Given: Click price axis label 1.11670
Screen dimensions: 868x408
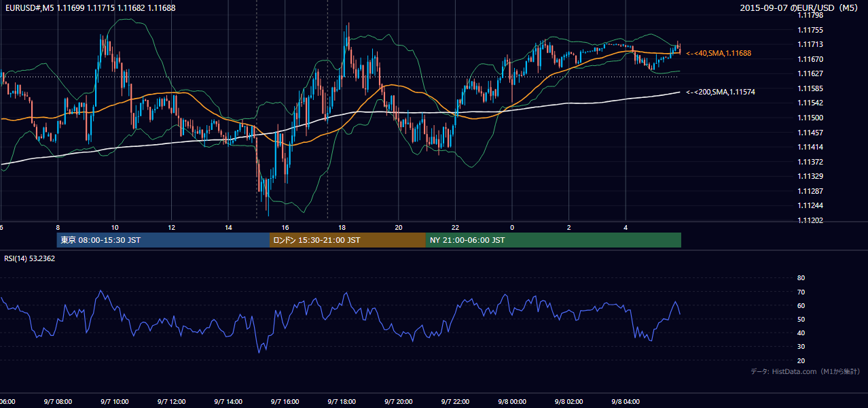Looking at the screenshot, I should (810, 59).
